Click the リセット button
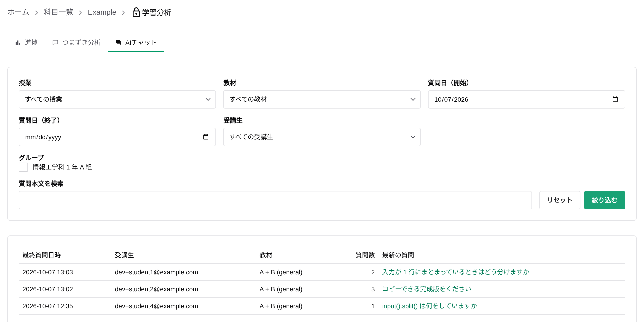This screenshot has width=644, height=322. (560, 200)
